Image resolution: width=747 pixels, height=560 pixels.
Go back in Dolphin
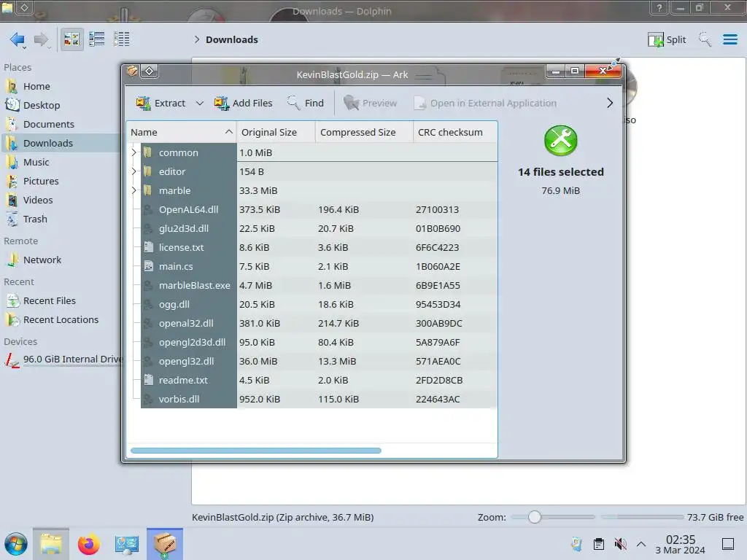click(x=18, y=39)
